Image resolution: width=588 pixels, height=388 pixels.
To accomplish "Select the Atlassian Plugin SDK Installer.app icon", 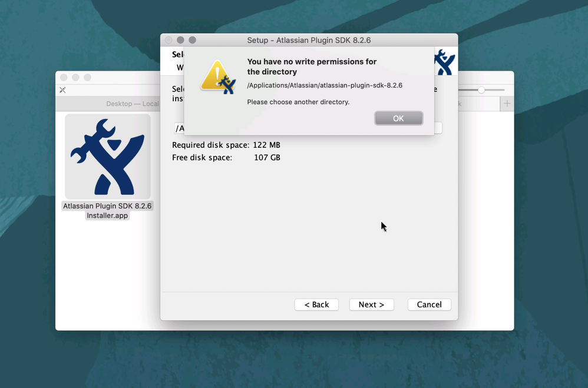I will pyautogui.click(x=108, y=157).
